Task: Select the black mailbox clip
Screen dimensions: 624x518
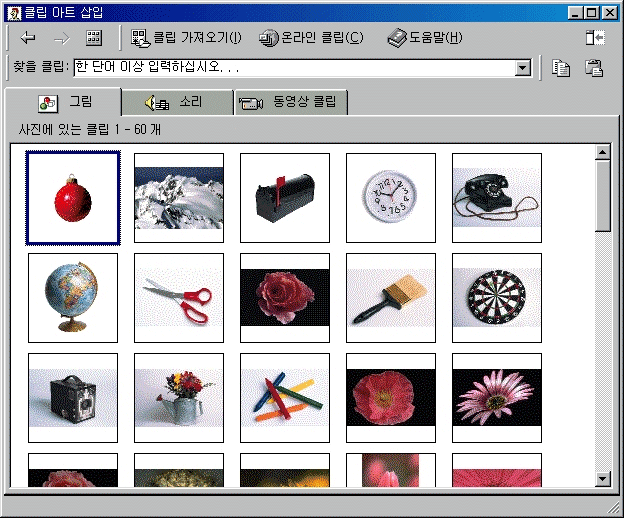Action: click(x=285, y=198)
